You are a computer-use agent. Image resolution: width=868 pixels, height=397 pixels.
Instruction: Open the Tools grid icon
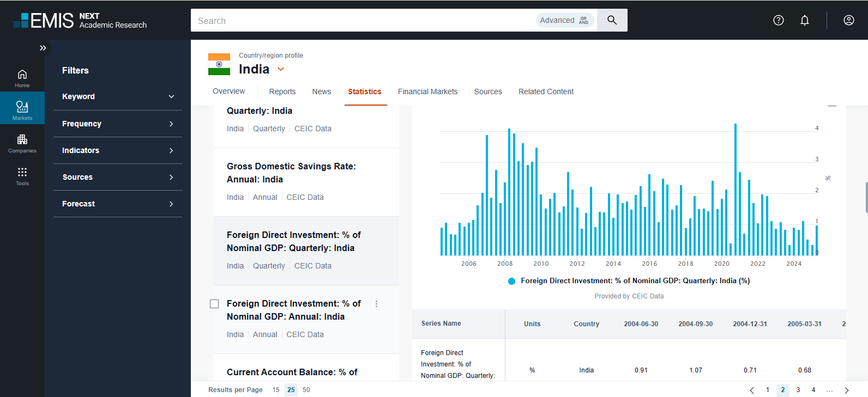point(22,175)
